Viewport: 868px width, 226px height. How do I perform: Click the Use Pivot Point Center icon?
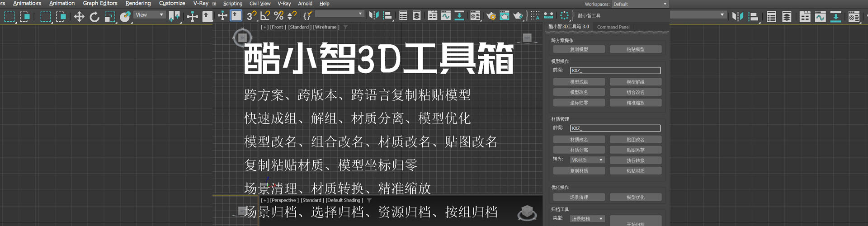(174, 17)
